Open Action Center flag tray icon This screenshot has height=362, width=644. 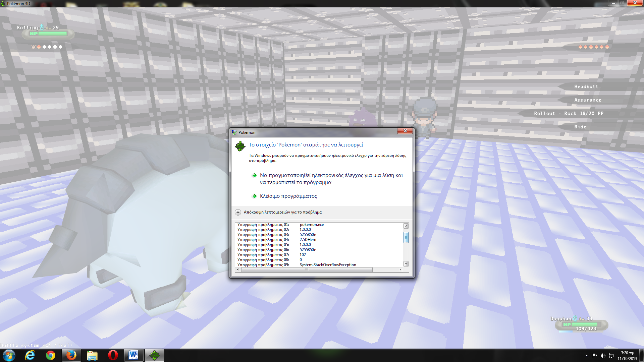point(595,356)
